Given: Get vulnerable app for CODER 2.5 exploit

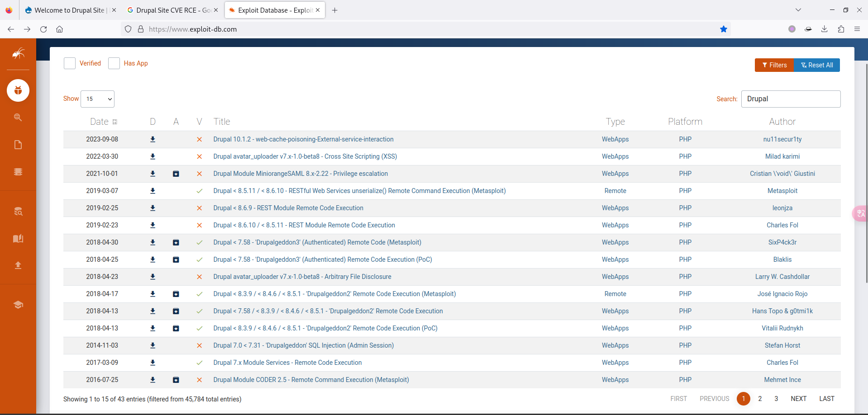Looking at the screenshot, I should [x=176, y=380].
